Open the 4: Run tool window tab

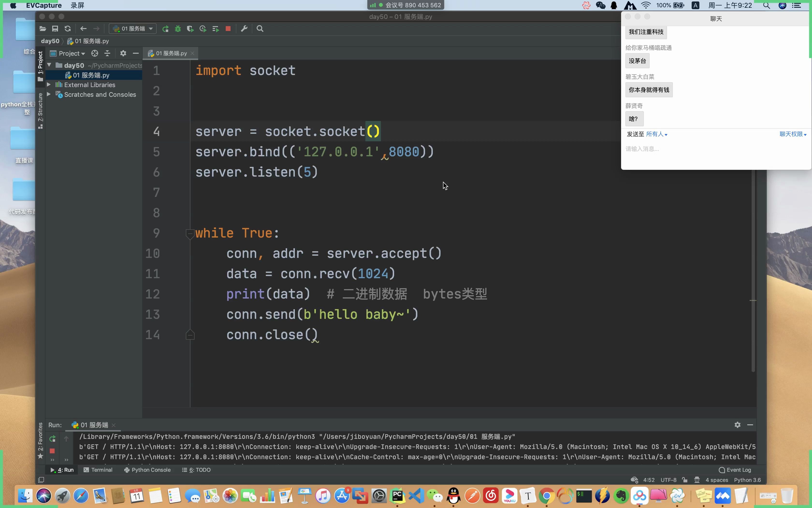coord(62,470)
